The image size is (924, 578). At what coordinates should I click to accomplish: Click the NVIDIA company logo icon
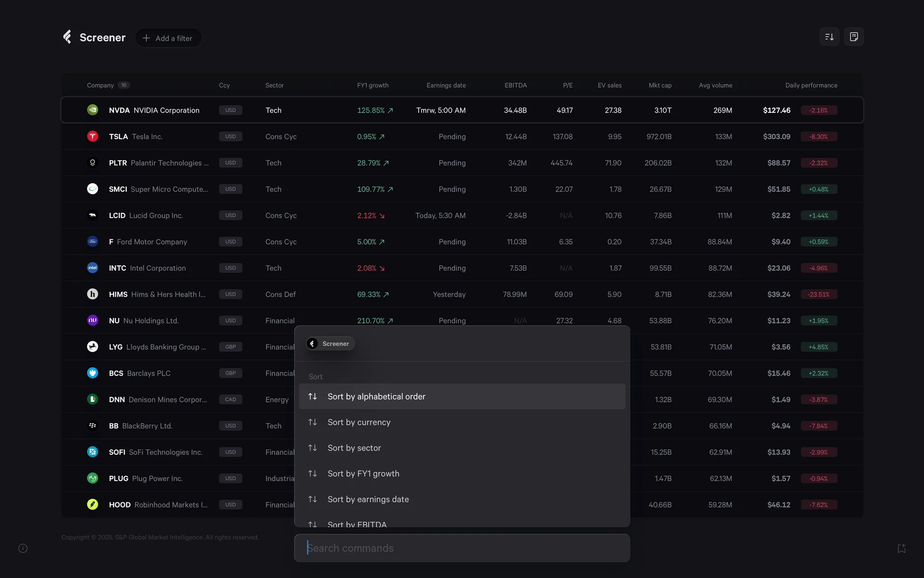92,110
